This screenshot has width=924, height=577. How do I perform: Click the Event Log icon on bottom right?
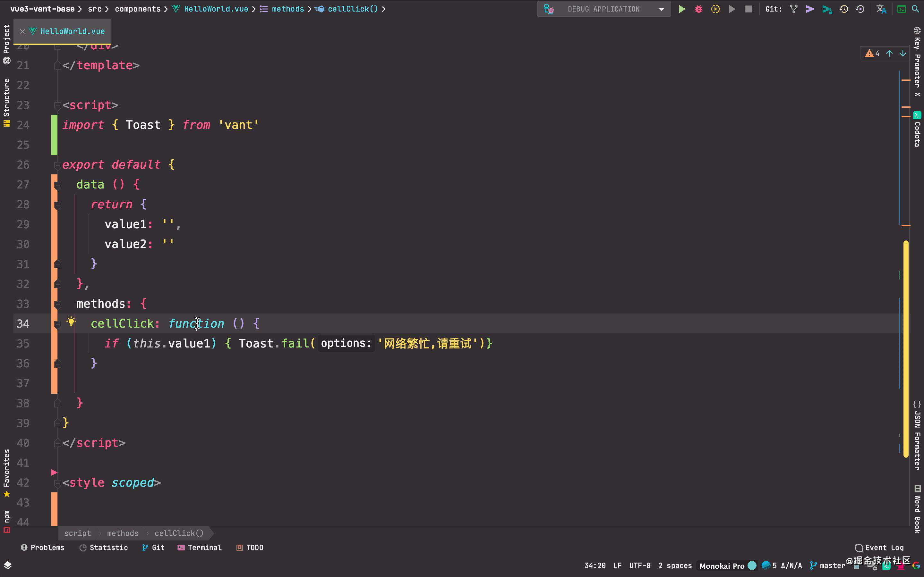tap(860, 547)
